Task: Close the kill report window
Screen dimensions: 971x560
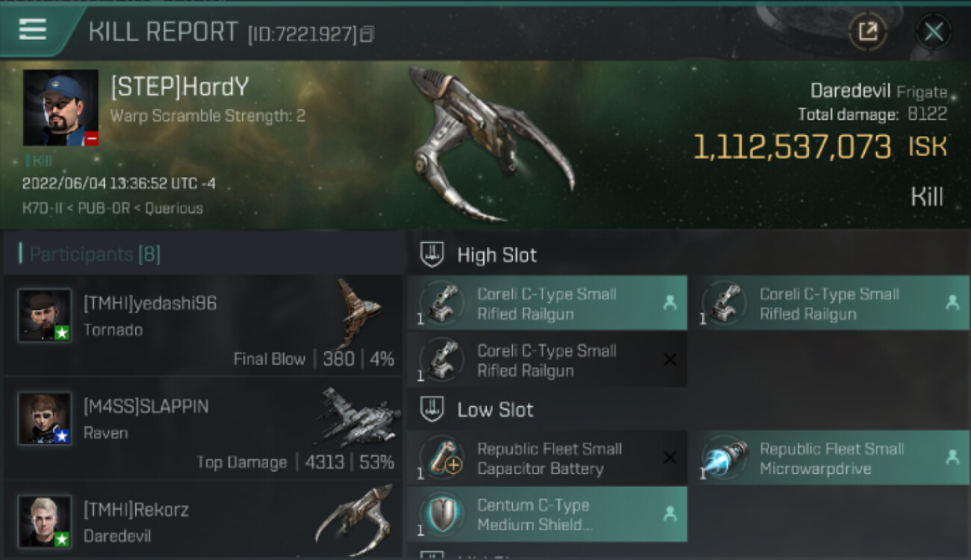Action: tap(934, 31)
